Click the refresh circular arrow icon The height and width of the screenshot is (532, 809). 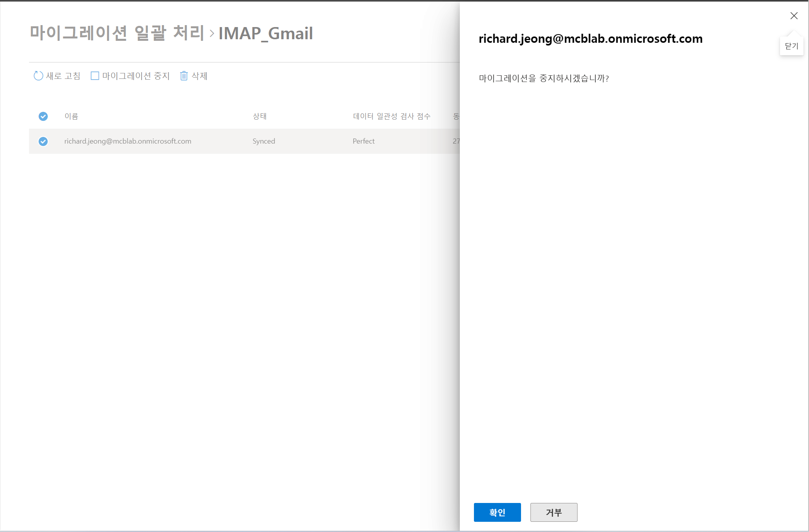pos(38,76)
